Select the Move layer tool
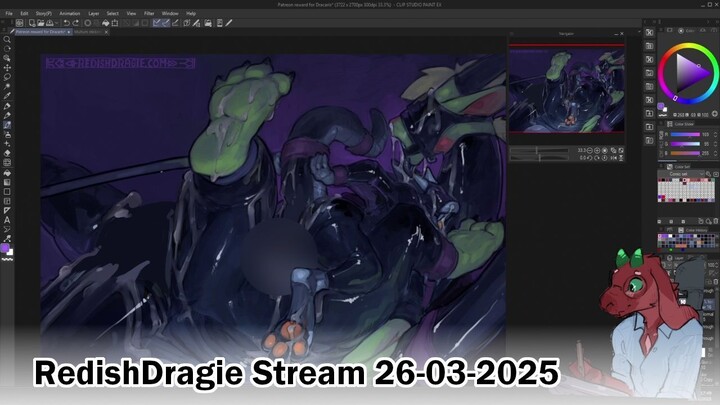The image size is (720, 405). click(x=7, y=68)
